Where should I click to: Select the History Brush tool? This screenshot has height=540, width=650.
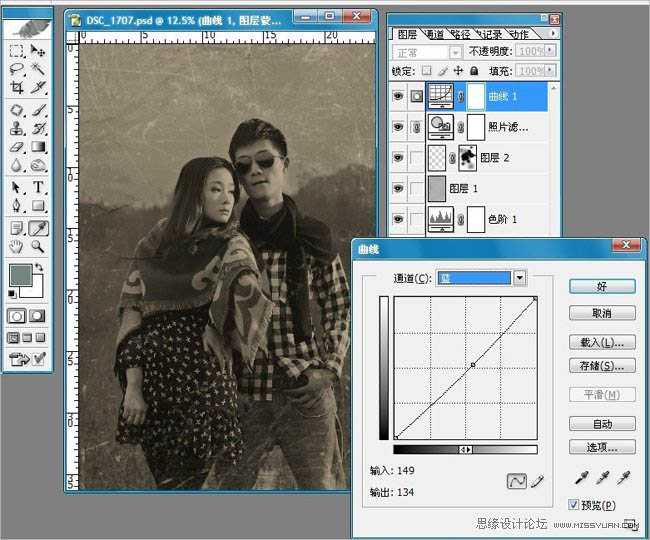(38, 128)
